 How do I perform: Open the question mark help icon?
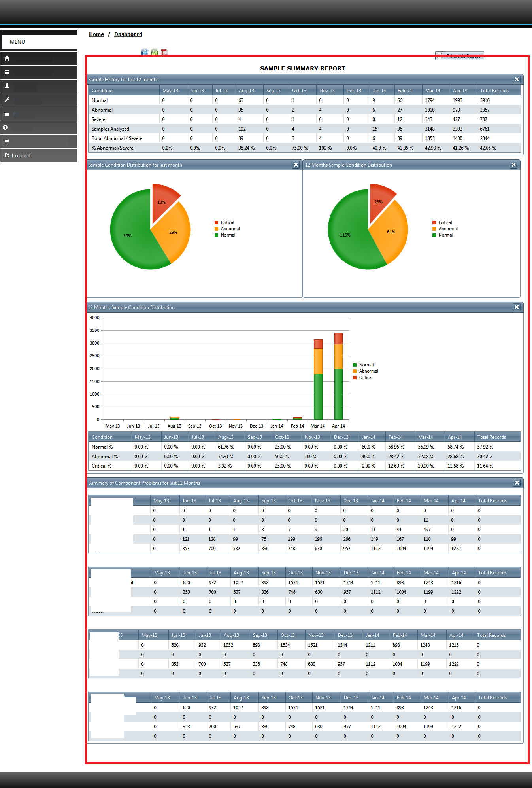pyautogui.click(x=5, y=127)
